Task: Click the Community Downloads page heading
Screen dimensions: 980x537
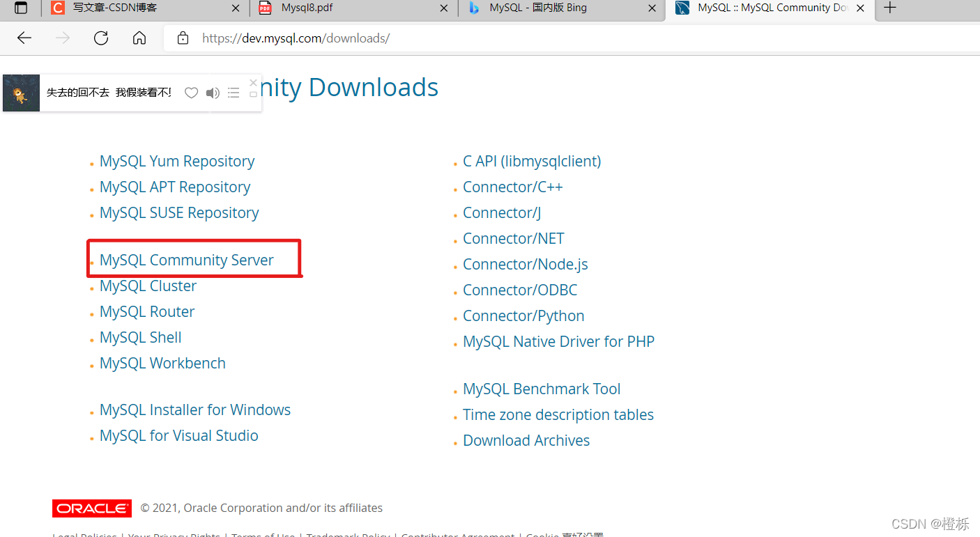Action: [x=350, y=87]
